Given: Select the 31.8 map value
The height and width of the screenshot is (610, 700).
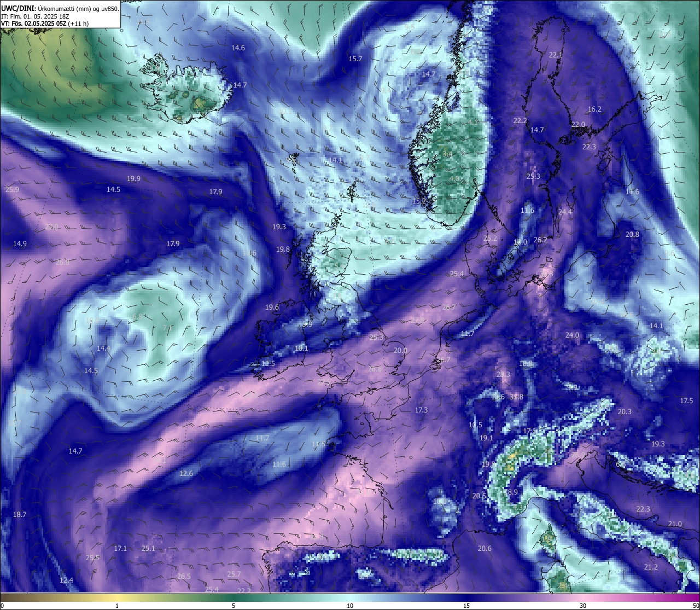Looking at the screenshot, I should pos(516,397).
